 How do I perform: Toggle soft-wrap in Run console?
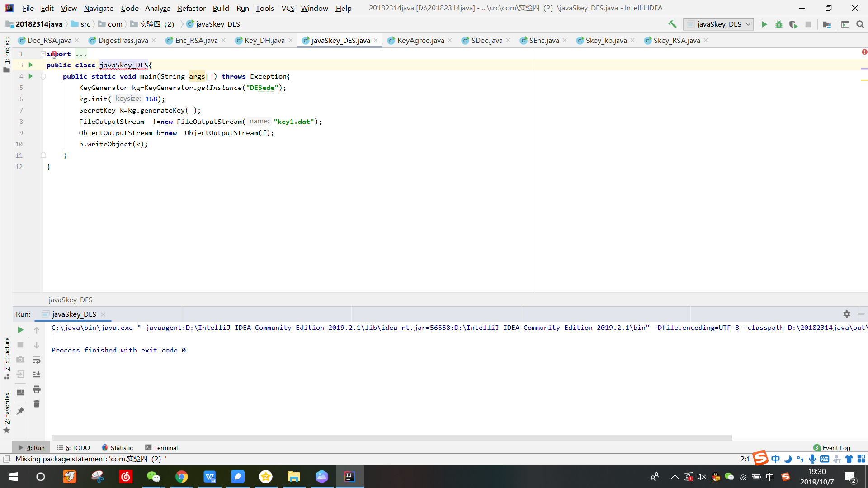(x=37, y=360)
